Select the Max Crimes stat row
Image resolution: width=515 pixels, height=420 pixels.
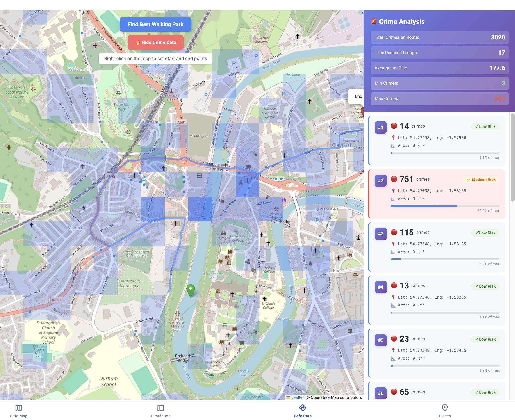tap(440, 99)
